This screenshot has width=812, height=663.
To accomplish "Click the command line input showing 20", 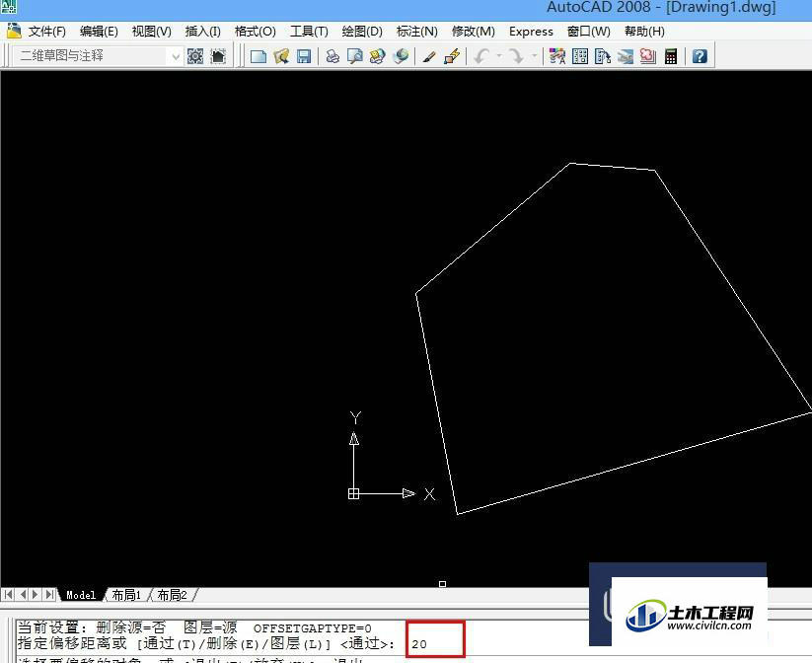I will point(435,639).
